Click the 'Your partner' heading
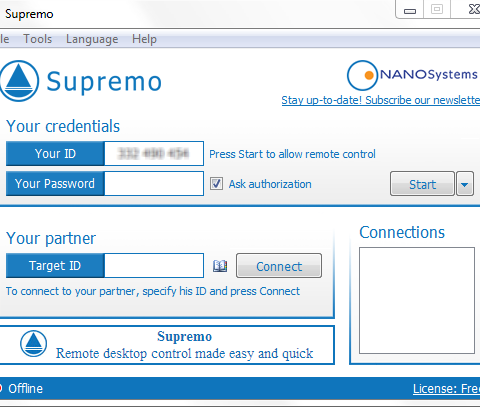This screenshot has height=407, width=480. point(51,239)
